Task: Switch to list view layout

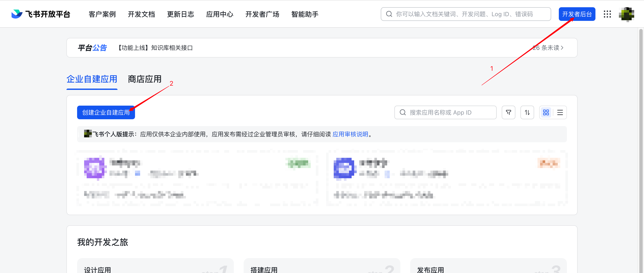Action: coord(560,112)
